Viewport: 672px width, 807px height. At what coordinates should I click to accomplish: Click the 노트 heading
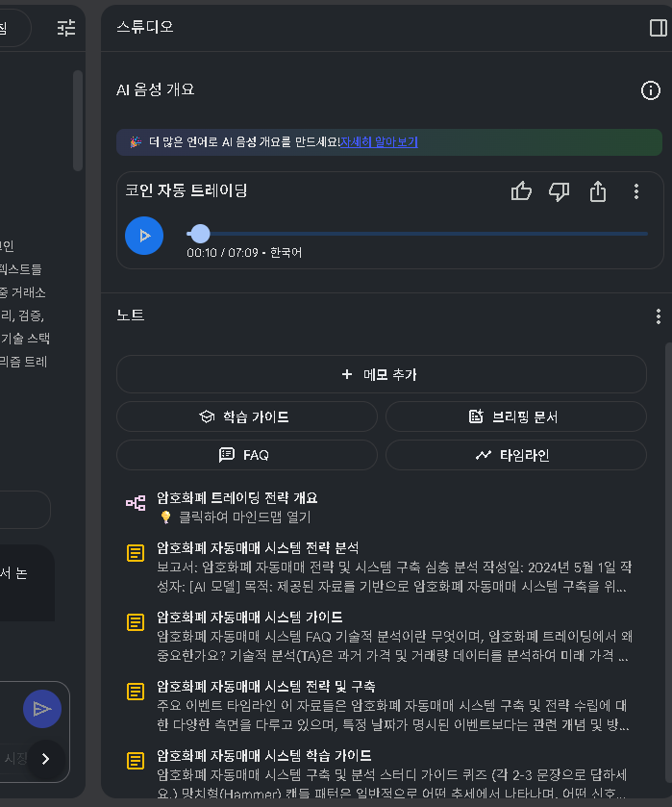click(130, 315)
